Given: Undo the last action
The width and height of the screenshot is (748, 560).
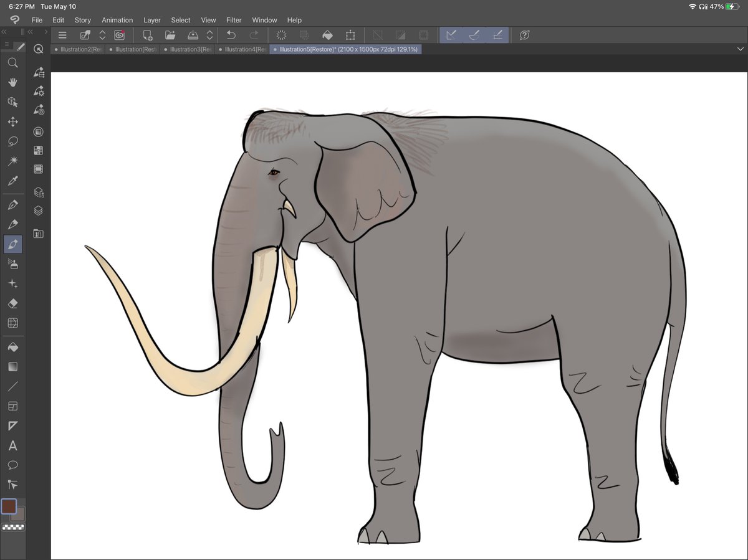Looking at the screenshot, I should point(231,36).
